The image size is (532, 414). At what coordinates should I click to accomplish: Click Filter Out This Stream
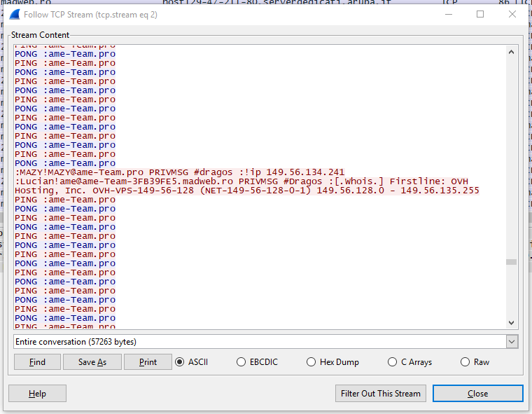pos(381,393)
